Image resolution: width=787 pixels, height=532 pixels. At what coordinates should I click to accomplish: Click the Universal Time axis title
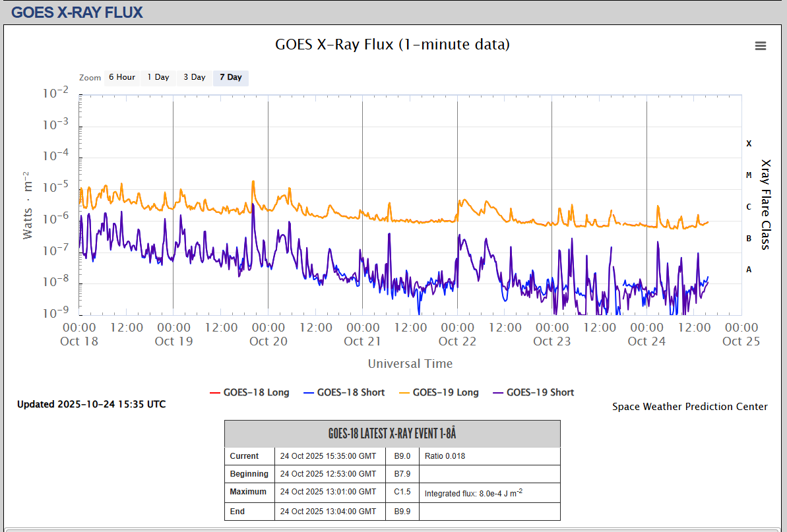pyautogui.click(x=410, y=364)
